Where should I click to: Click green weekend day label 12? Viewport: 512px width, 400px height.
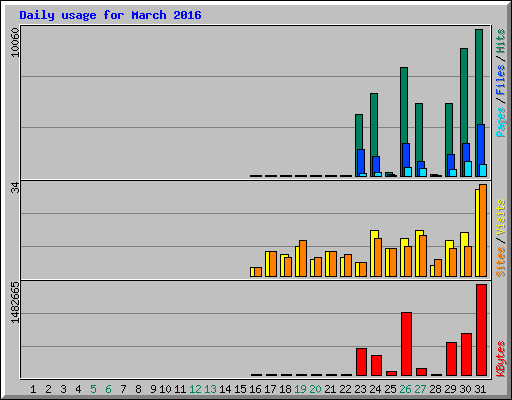click(x=195, y=389)
